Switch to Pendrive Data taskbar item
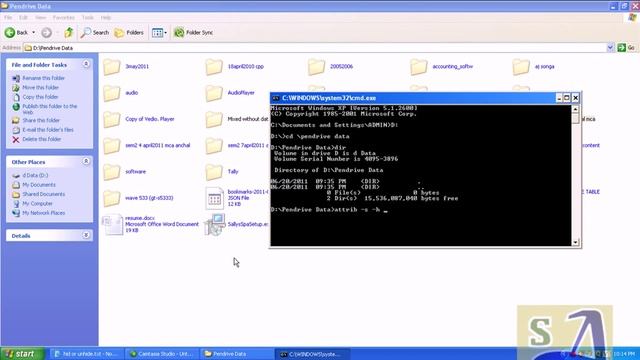 238,354
